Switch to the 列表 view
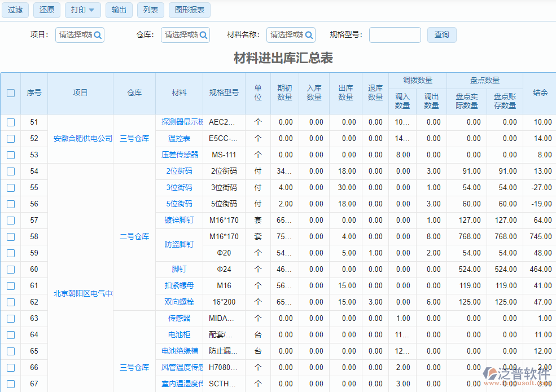 (150, 10)
